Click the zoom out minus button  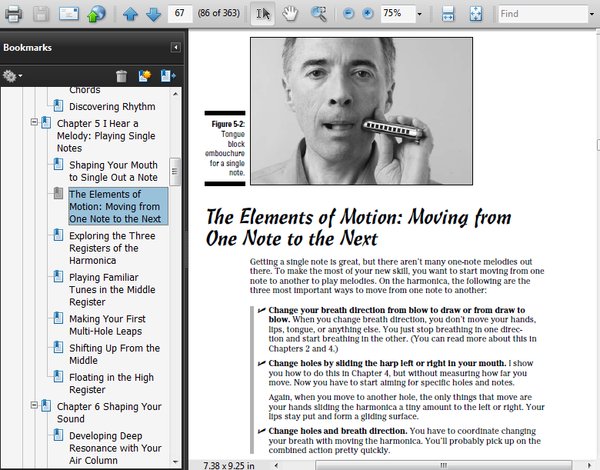pyautogui.click(x=347, y=14)
